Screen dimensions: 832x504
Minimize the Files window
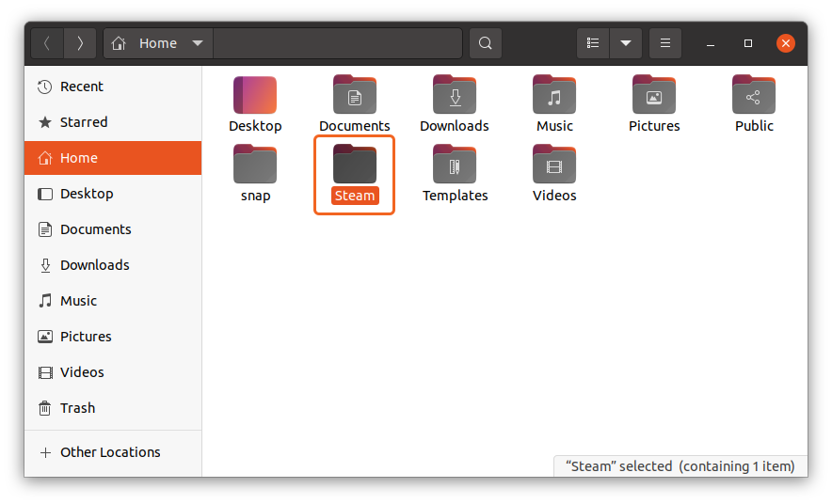click(710, 43)
